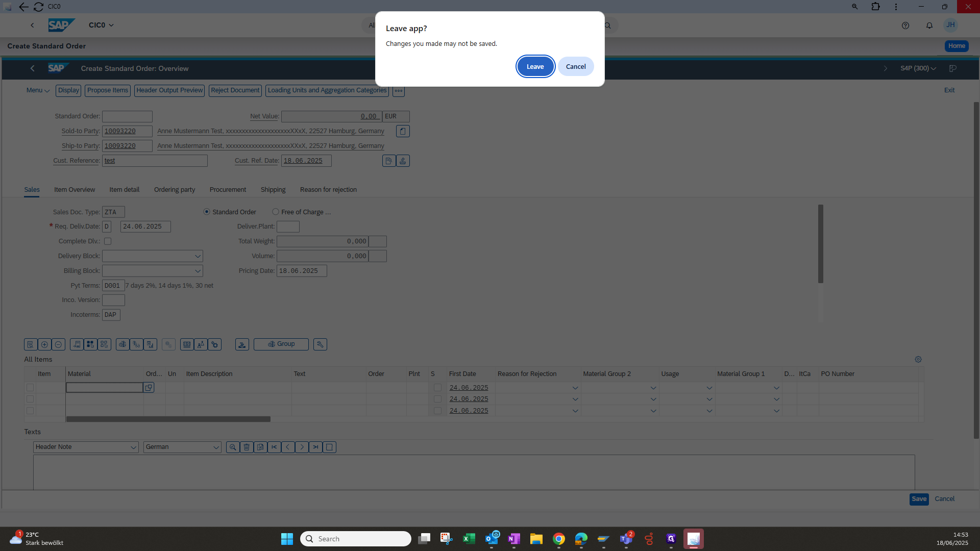Open Material Group 2 dropdown in first row

pos(653,388)
